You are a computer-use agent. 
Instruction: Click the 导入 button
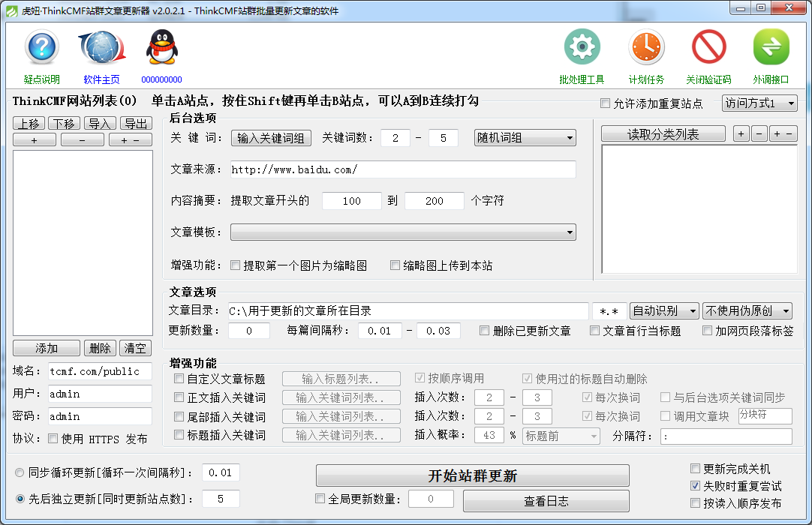[100, 123]
